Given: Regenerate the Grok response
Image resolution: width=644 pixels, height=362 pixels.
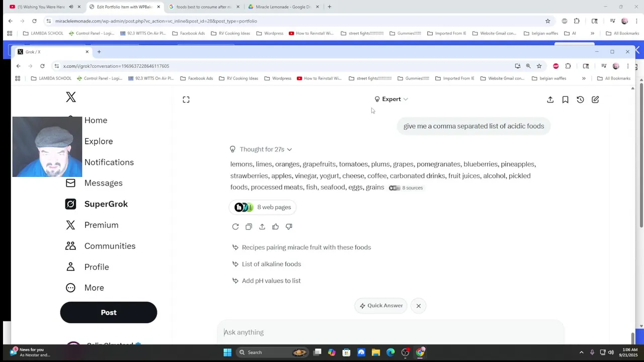Looking at the screenshot, I should coord(235,227).
